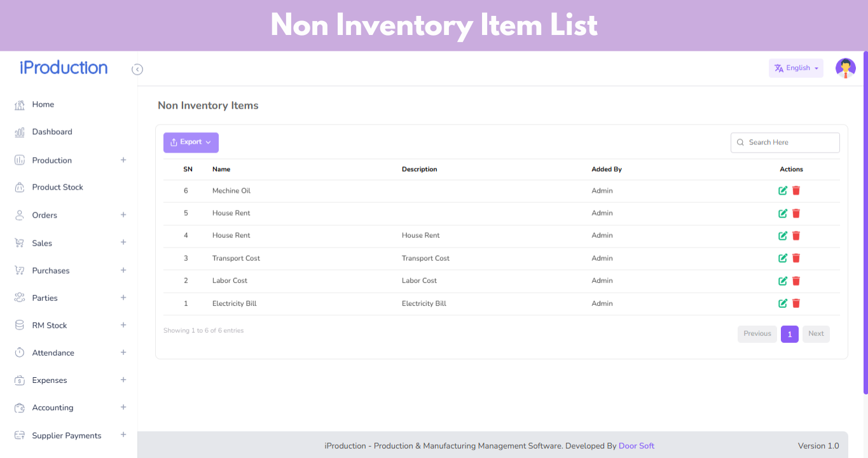Screen dimensions: 868x458
Task: Open the Production menu item
Action: (x=50, y=160)
